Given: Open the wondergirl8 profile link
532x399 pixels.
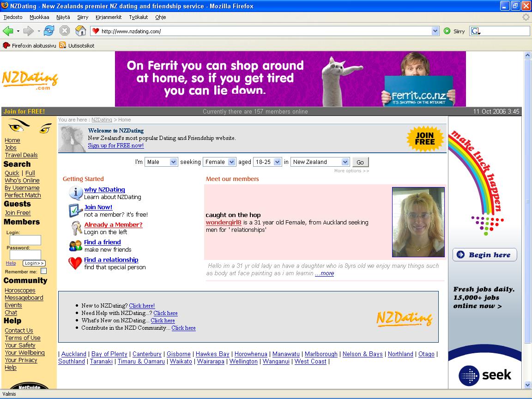Looking at the screenshot, I should (x=224, y=222).
